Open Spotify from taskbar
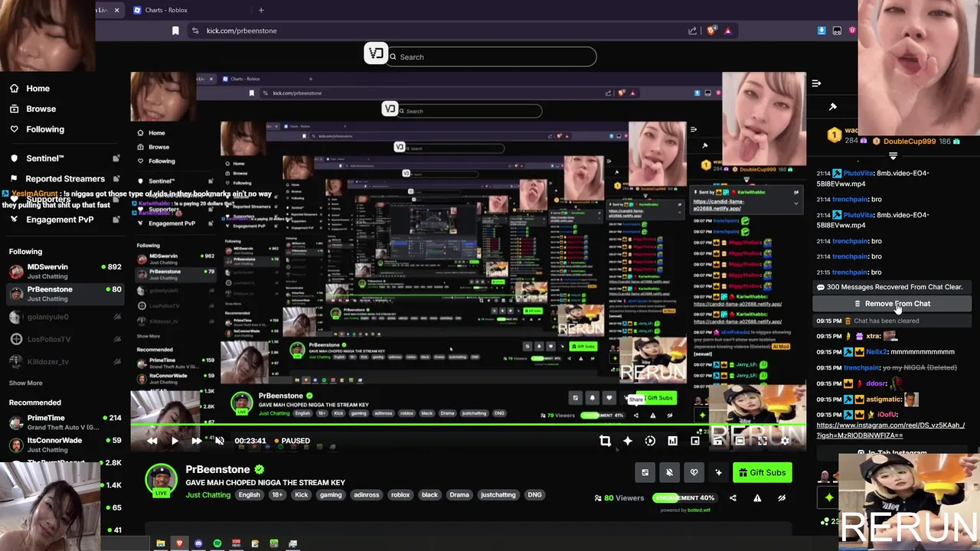 (x=217, y=543)
